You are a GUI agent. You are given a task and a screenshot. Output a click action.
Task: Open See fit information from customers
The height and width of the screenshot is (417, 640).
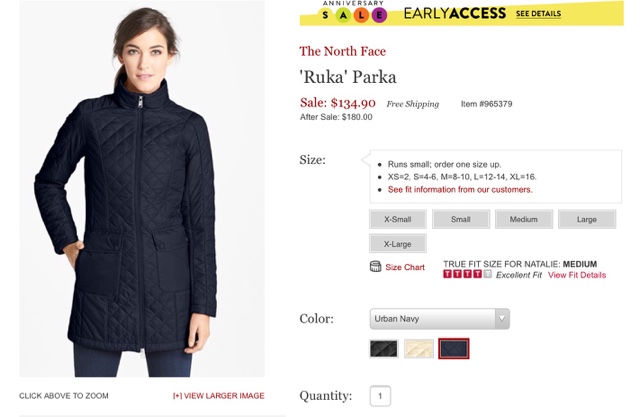click(x=460, y=190)
